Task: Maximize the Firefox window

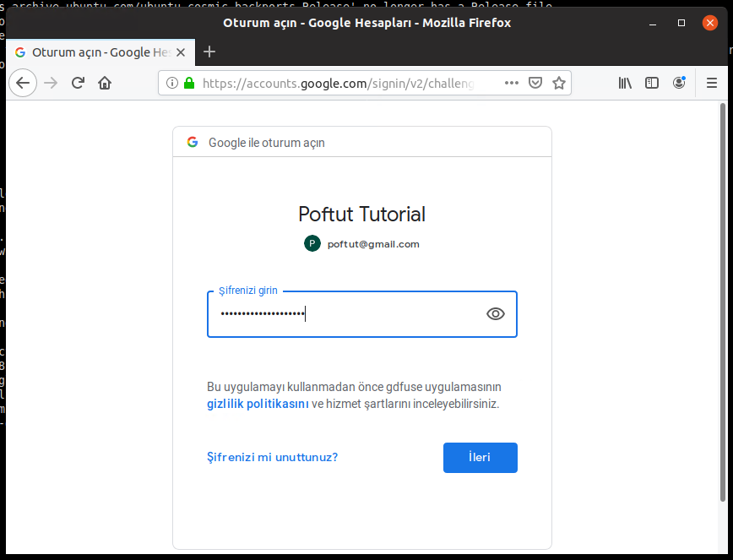Action: click(681, 23)
